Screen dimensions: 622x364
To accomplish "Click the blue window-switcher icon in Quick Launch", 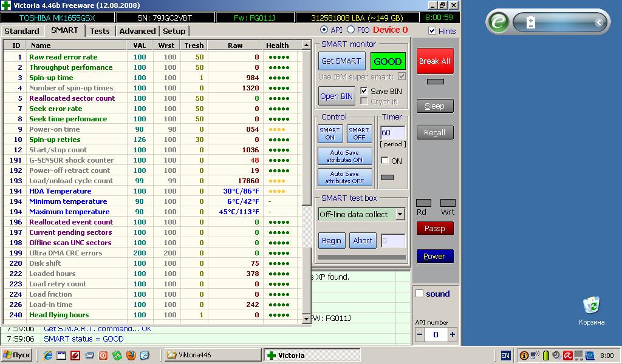I will point(89,356).
